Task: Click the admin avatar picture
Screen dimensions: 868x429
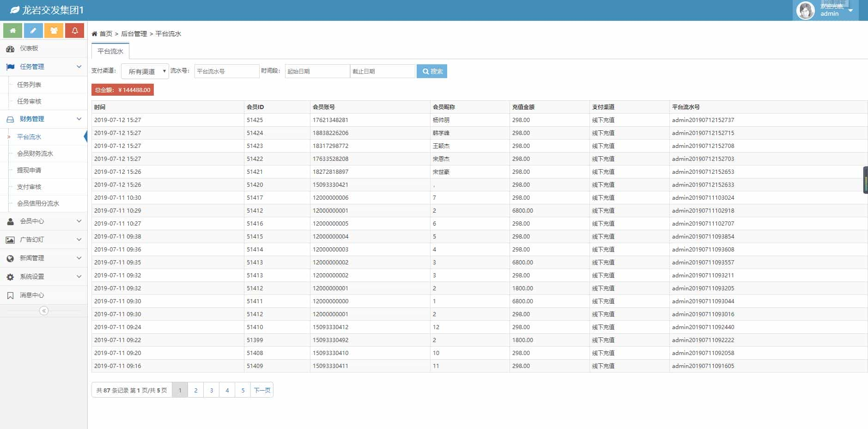Action: point(806,10)
